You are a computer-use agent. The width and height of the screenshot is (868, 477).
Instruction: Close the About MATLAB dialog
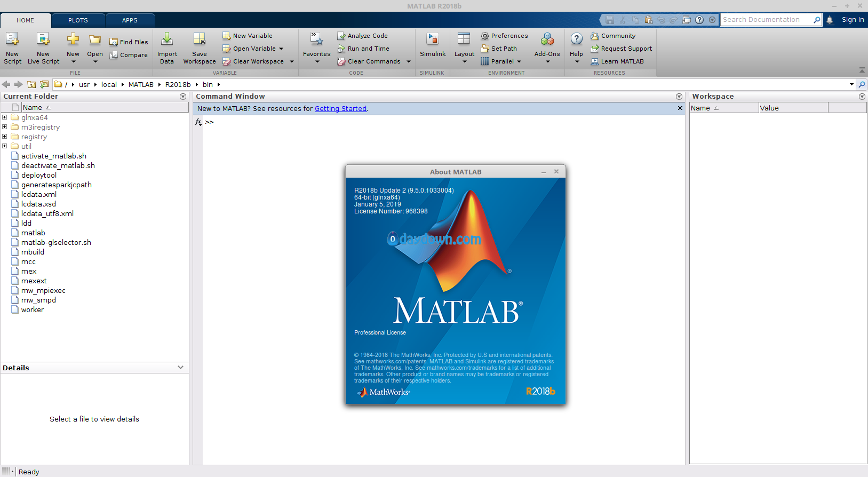click(556, 172)
